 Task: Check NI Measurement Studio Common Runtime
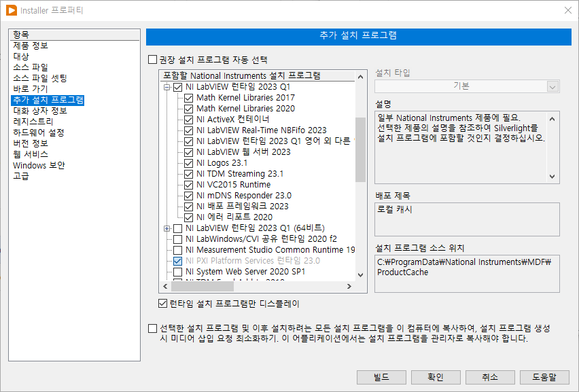pos(178,250)
